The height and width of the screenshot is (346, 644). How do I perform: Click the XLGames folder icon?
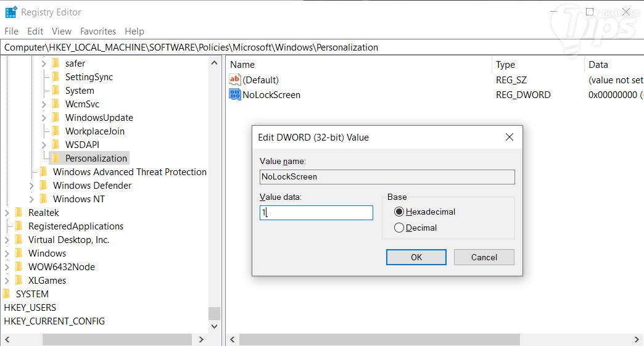19,281
